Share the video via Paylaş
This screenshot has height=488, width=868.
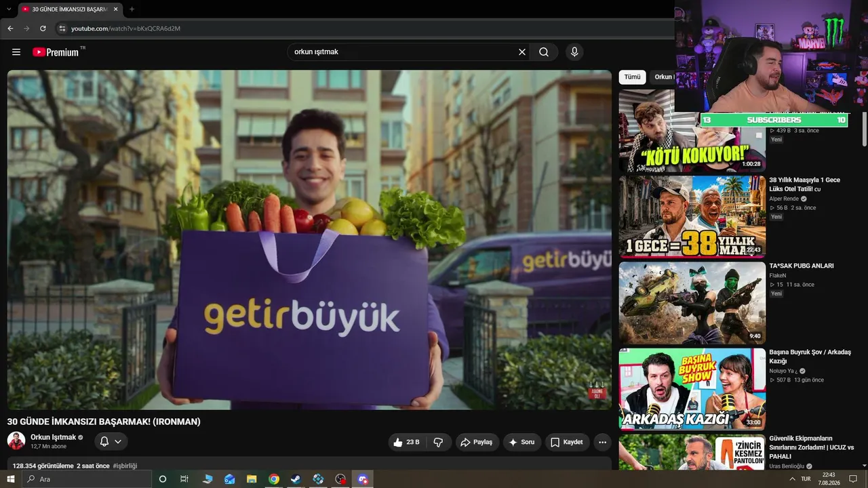(x=477, y=442)
